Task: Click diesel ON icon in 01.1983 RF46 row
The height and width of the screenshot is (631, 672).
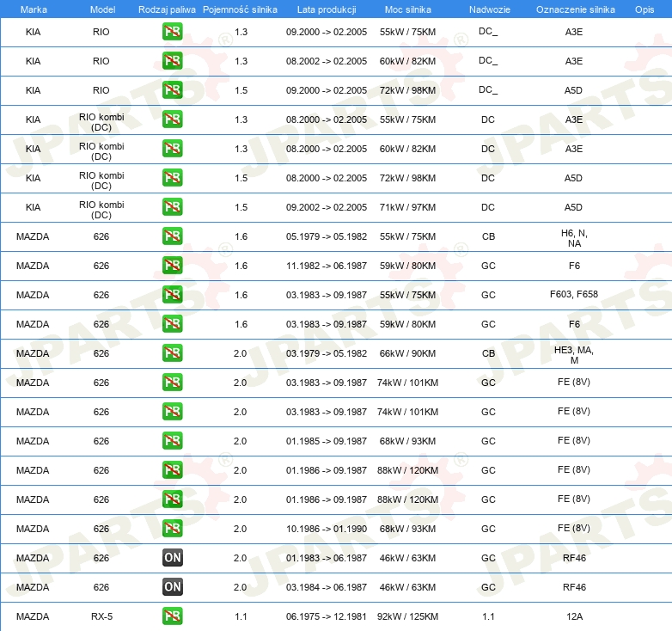Action: (x=172, y=557)
